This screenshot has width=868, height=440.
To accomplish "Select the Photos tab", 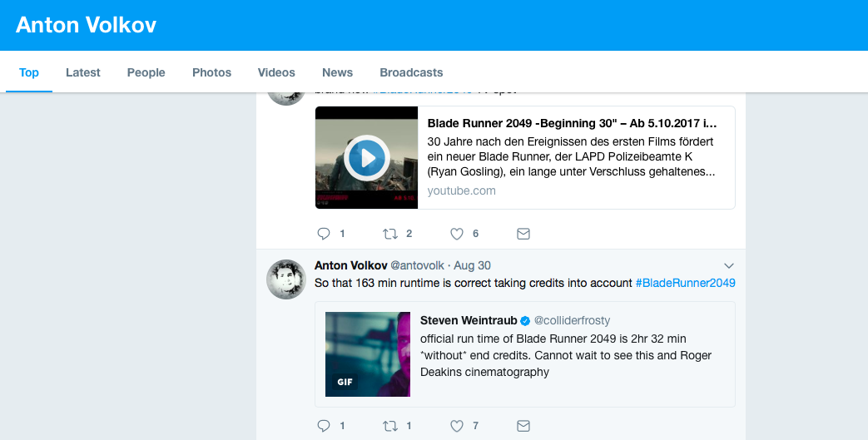I will [211, 72].
